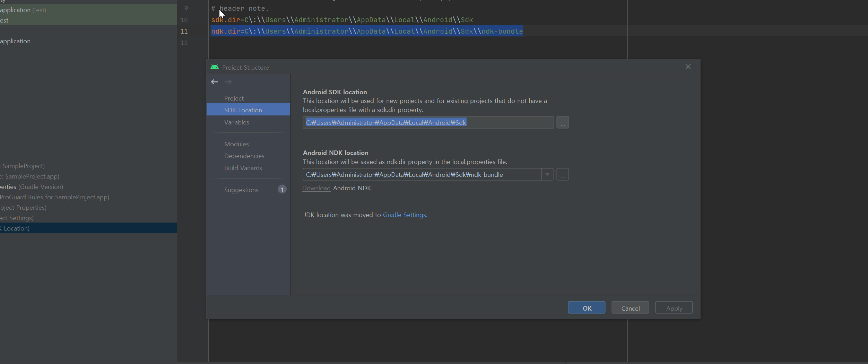The height and width of the screenshot is (364, 868).
Task: Click the Suggestions count badge
Action: point(282,190)
